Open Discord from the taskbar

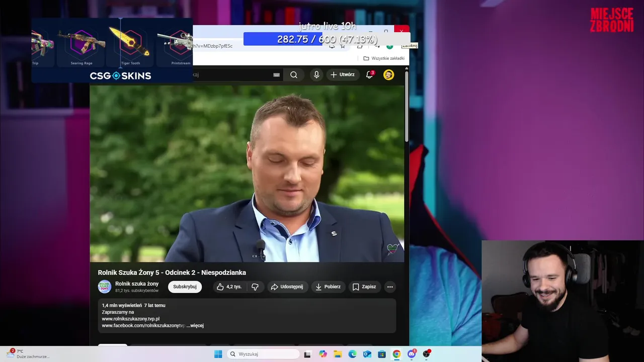click(412, 354)
